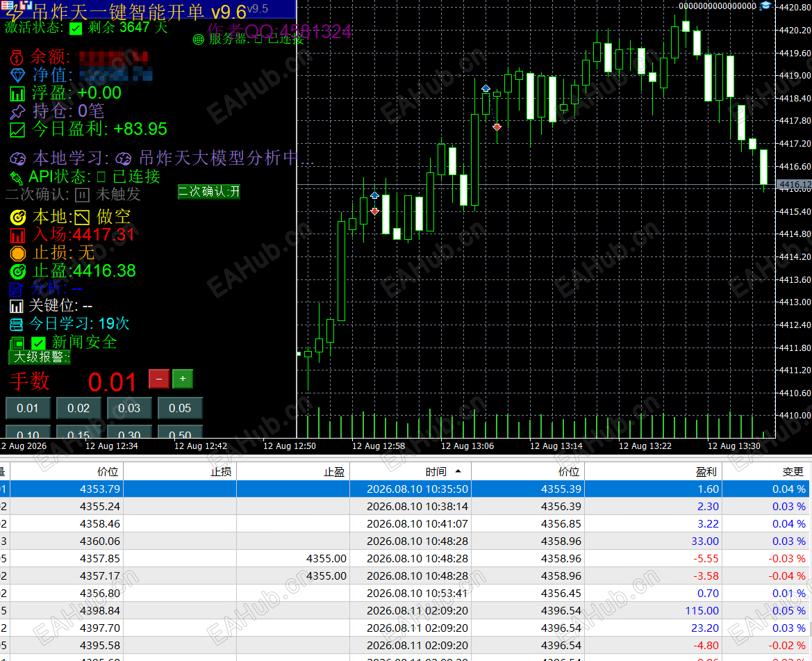Click the 大级报警 button
812x661 pixels.
(x=40, y=357)
